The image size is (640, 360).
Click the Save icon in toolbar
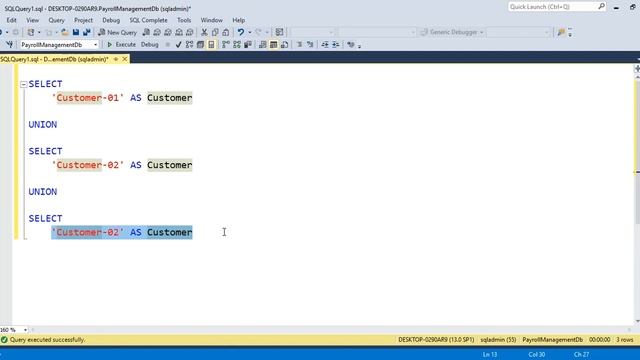[x=76, y=32]
